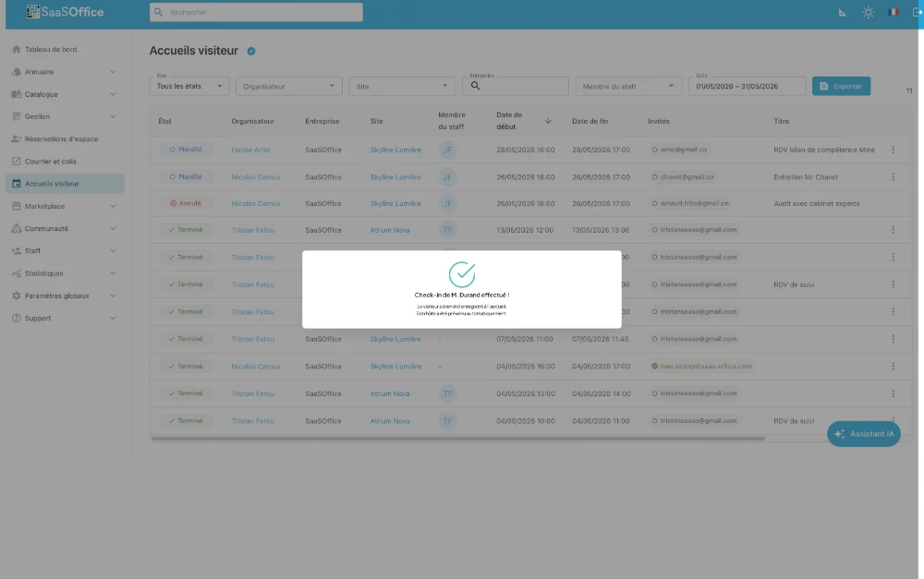Open row menu for 13/05/2026 12:00 visit
This screenshot has height=579, width=924.
point(893,230)
